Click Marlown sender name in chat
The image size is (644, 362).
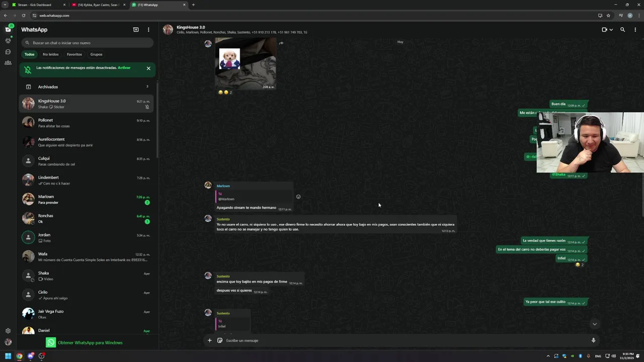coord(223,186)
